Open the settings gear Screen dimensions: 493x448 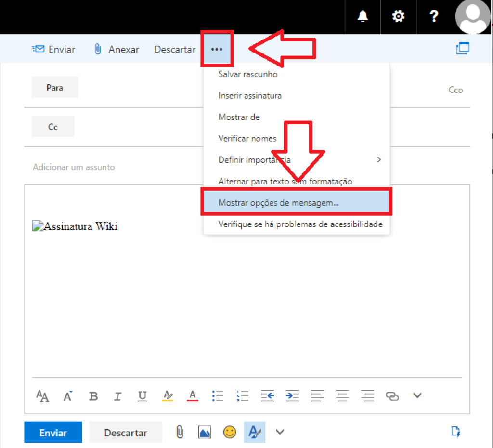point(398,16)
